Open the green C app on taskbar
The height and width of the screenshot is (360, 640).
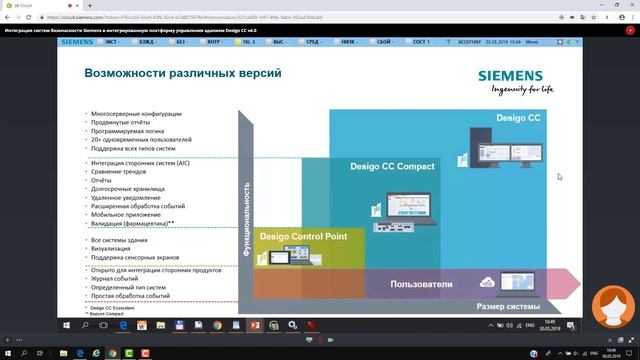(x=129, y=353)
